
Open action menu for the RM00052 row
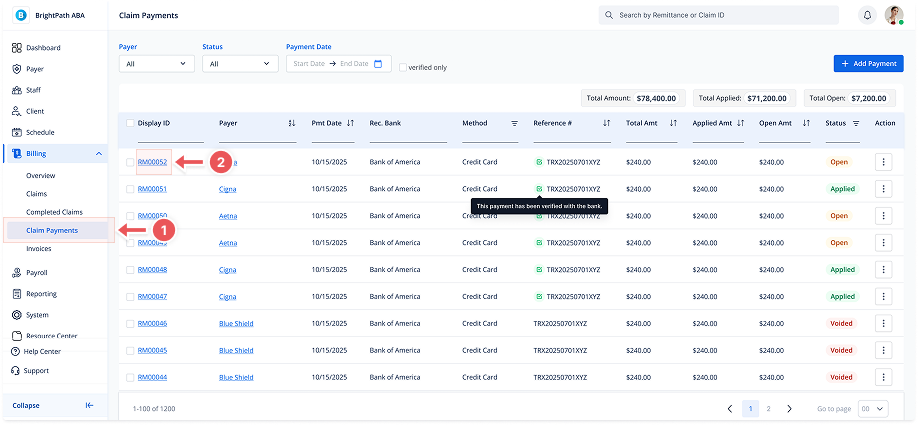point(883,162)
